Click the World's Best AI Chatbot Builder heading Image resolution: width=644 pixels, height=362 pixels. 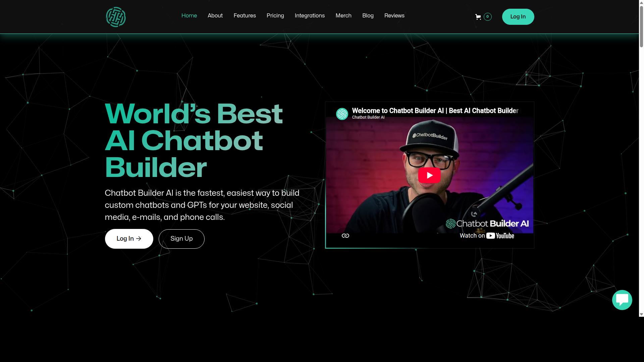click(x=194, y=140)
